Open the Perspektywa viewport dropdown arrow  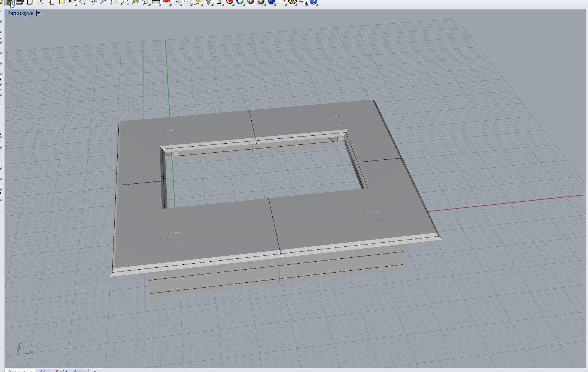[x=38, y=13]
